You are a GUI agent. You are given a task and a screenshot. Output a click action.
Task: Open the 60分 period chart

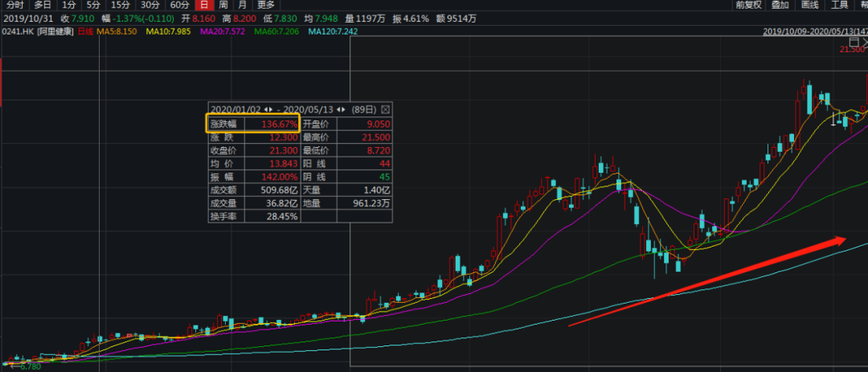point(180,5)
